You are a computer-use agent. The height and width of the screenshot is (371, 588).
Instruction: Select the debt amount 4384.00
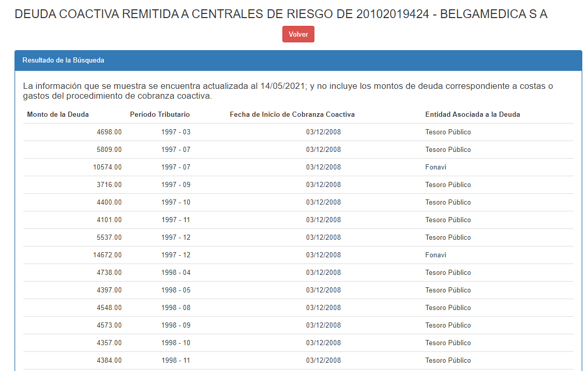[x=109, y=361]
